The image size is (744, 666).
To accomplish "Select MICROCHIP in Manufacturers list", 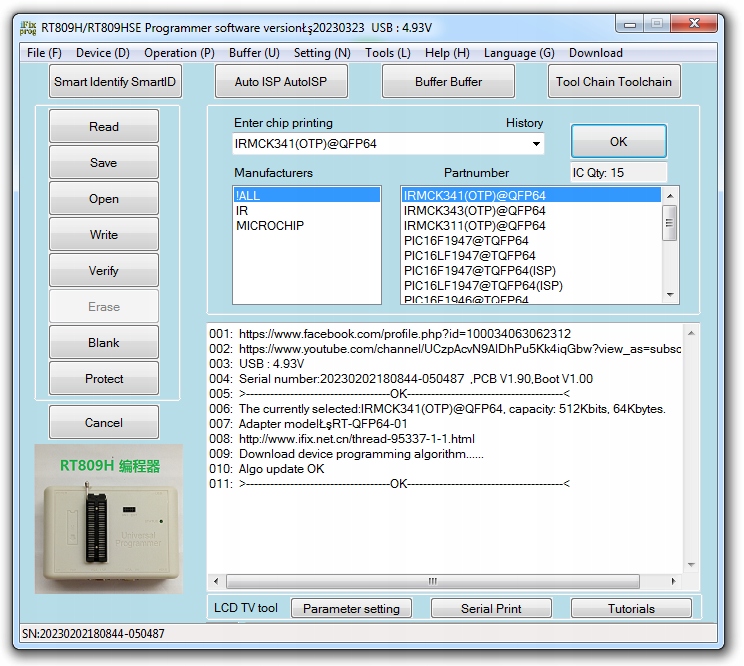I will [307, 226].
